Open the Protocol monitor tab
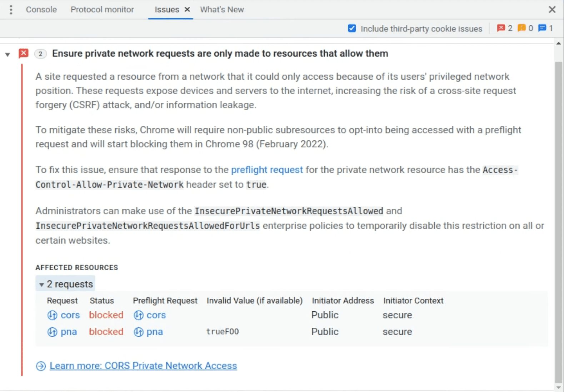Image resolution: width=564 pixels, height=392 pixels. 102,10
